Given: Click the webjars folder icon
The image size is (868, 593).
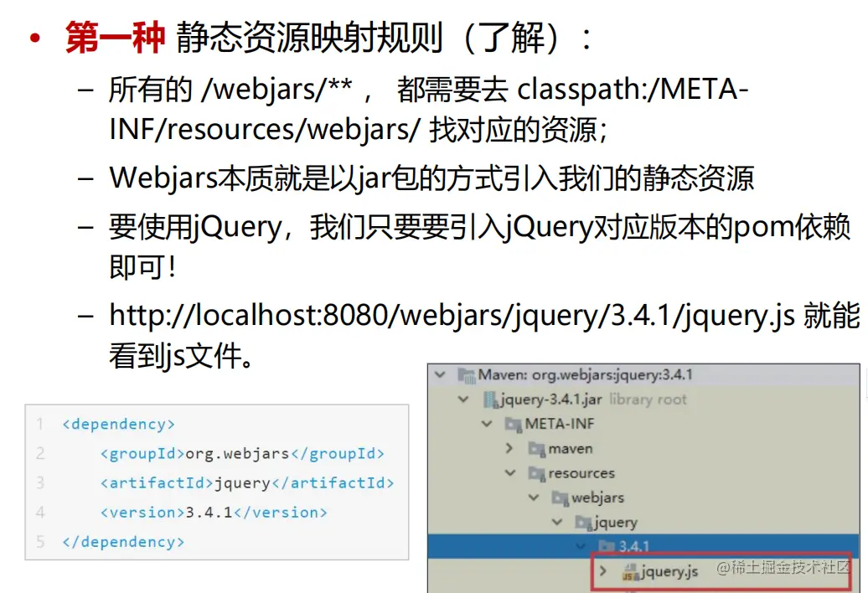Looking at the screenshot, I should click(x=560, y=498).
